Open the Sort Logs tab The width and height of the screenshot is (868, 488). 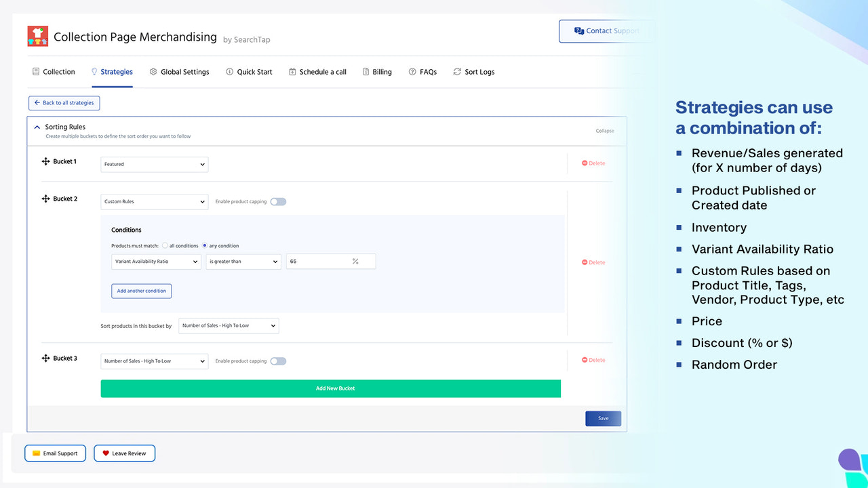tap(473, 71)
